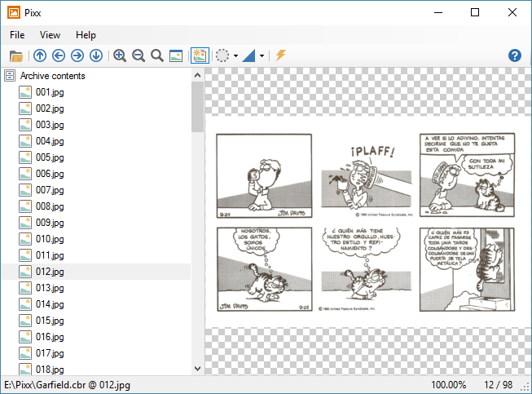Select 009.jpg in the archive list
This screenshot has height=394, width=532.
50,223
